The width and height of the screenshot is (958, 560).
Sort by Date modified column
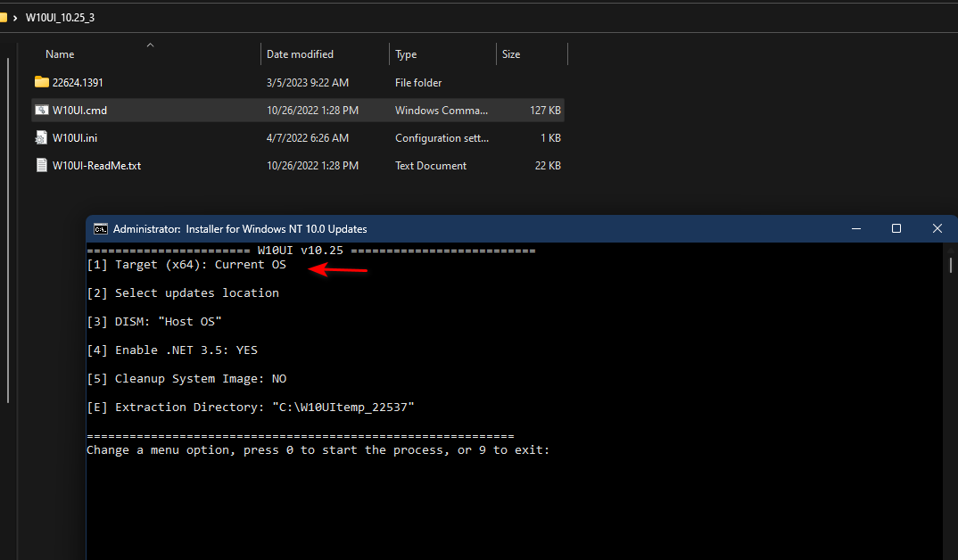[x=300, y=54]
